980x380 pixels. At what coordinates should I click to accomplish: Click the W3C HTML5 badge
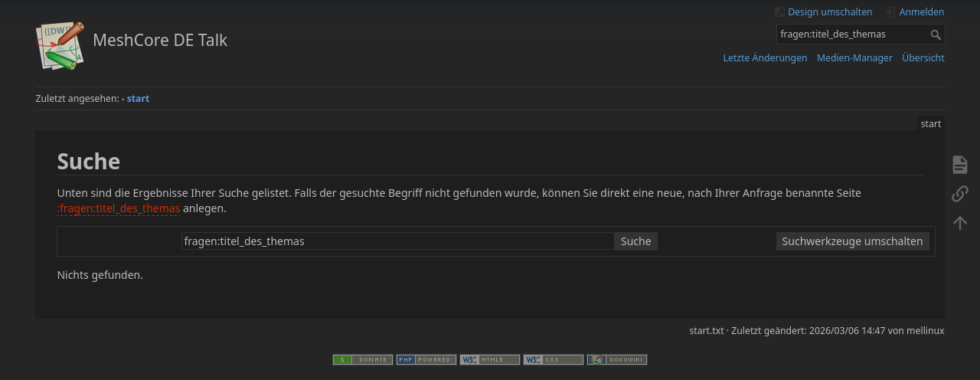tap(490, 359)
